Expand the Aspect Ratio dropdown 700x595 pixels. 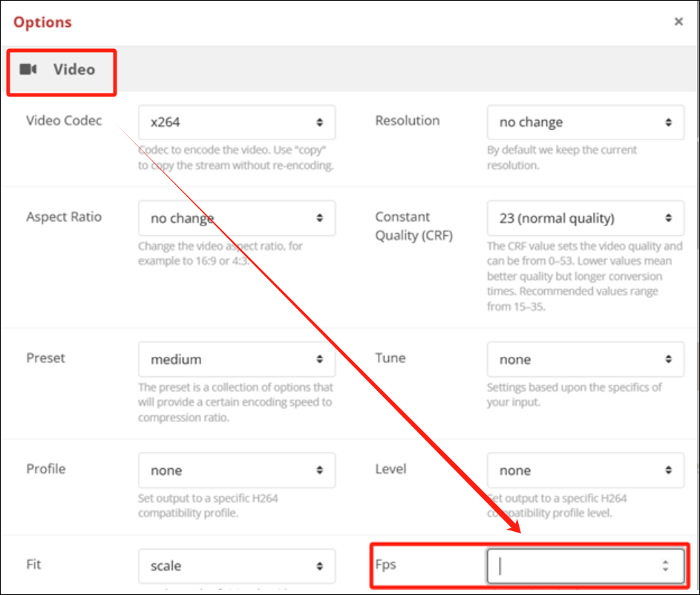(237, 219)
